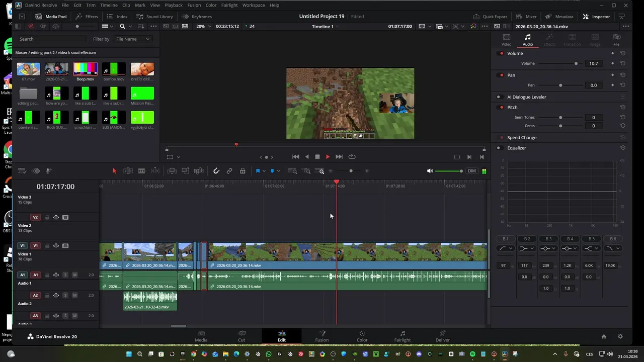644x362 pixels.
Task: Switch to the Video inspector tab
Action: coord(506,40)
